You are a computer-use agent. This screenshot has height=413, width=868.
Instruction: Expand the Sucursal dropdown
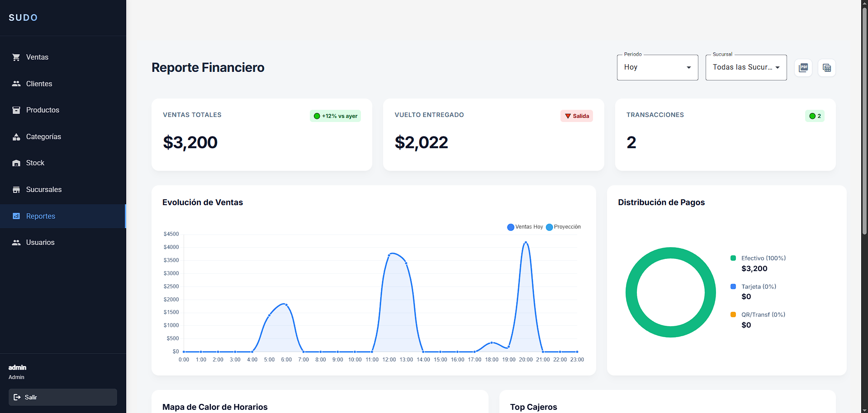pyautogui.click(x=745, y=67)
